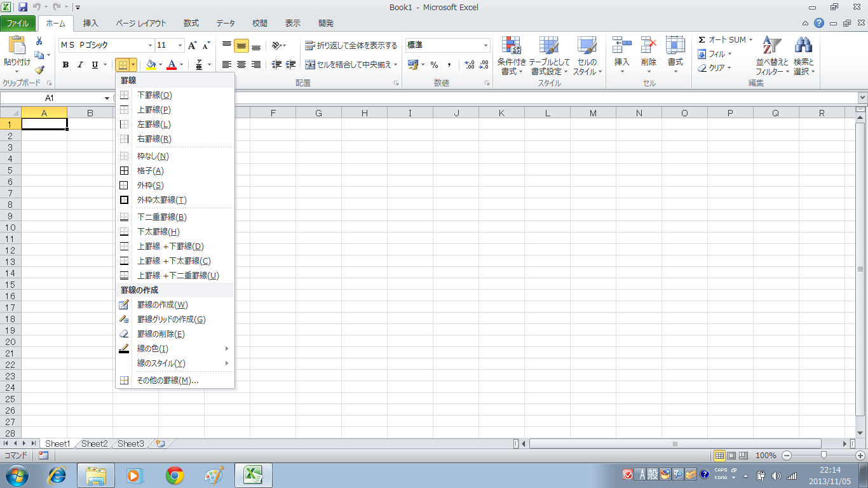
Task: Open 条件付き書式 conditional formatting icon
Action: 512,56
